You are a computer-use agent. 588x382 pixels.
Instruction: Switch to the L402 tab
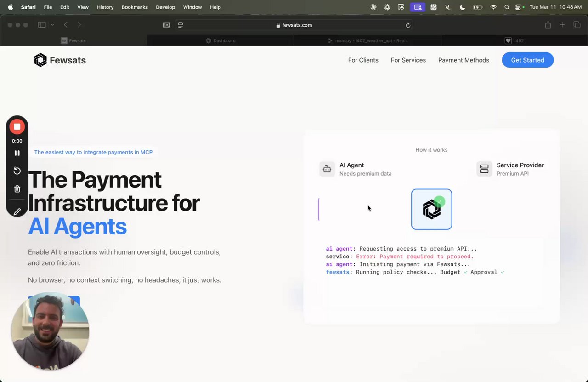click(514, 40)
